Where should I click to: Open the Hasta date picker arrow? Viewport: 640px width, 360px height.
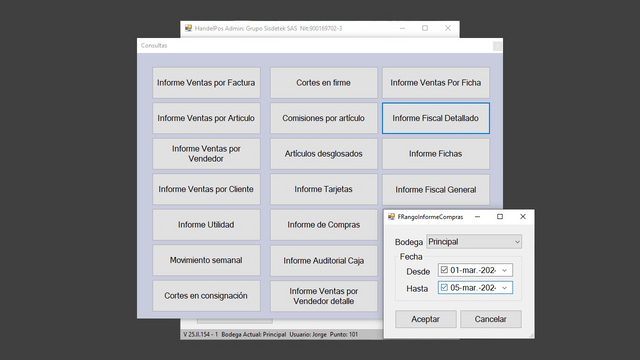pos(504,288)
